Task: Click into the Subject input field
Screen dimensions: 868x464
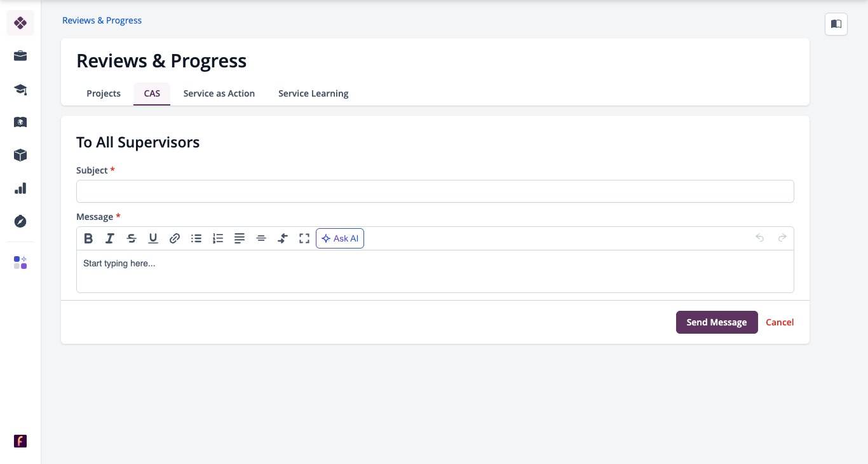Action: coord(435,191)
